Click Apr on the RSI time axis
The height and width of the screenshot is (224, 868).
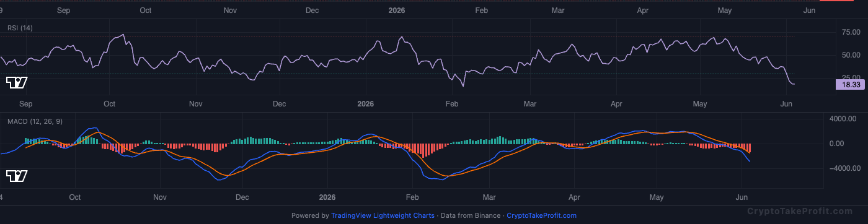pos(617,103)
